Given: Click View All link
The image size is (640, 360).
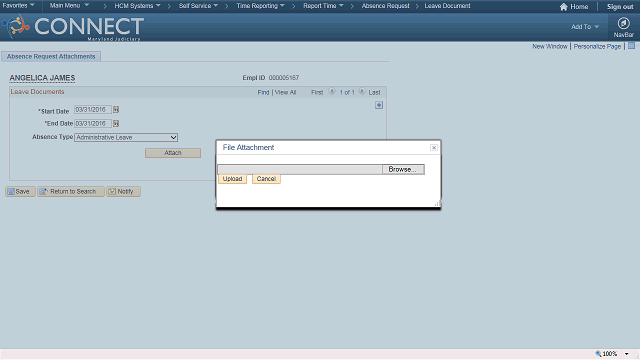Looking at the screenshot, I should 285,92.
